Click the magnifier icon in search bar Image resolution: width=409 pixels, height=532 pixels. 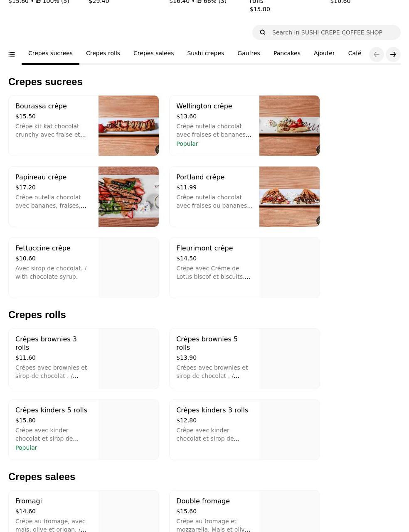tap(263, 32)
